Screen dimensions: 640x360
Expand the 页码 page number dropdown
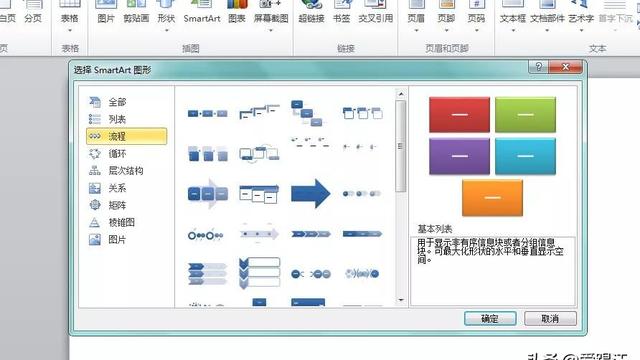476,30
